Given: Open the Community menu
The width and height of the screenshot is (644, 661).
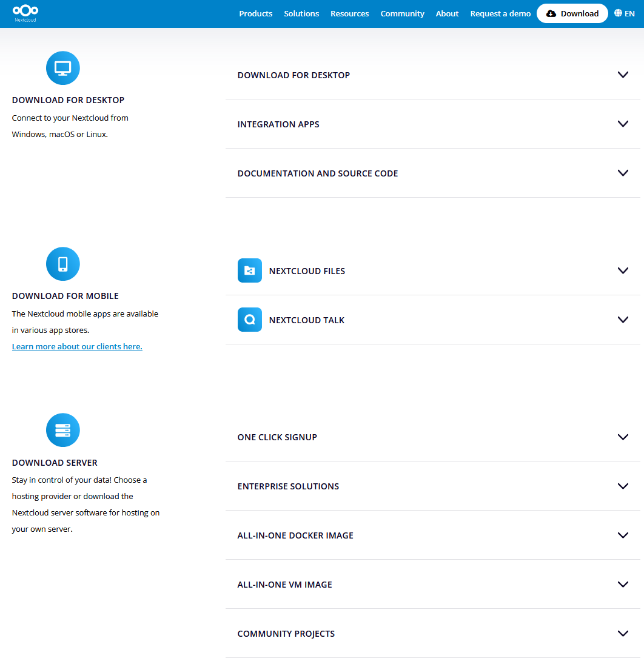Looking at the screenshot, I should (402, 13).
